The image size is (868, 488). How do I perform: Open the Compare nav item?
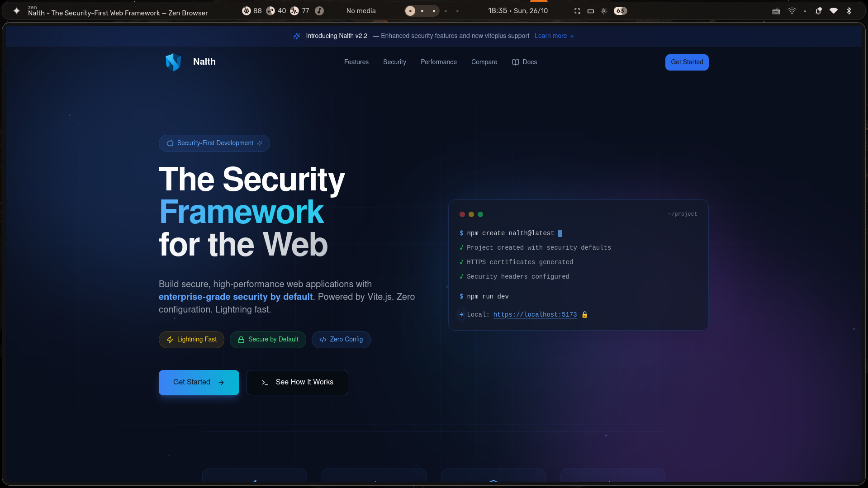click(x=484, y=62)
